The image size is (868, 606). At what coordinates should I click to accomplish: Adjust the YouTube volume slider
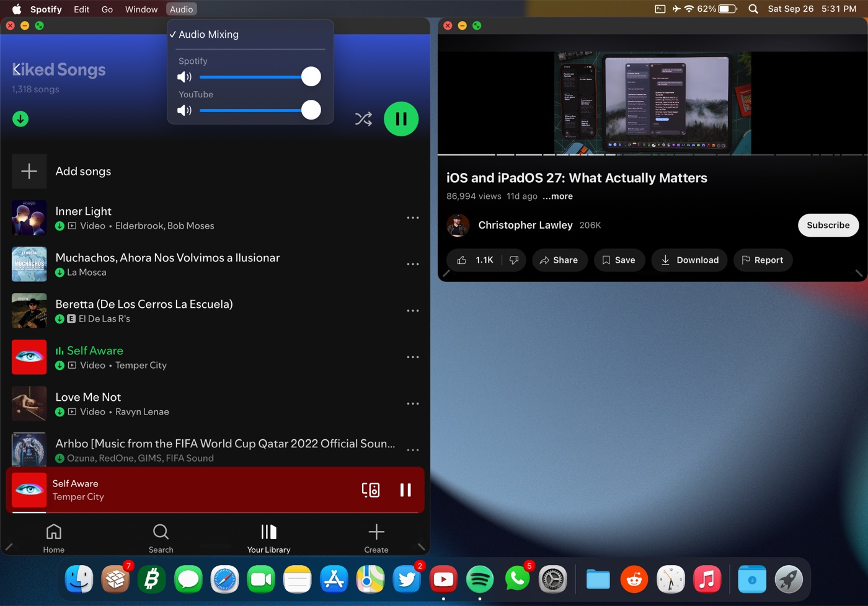coord(260,110)
